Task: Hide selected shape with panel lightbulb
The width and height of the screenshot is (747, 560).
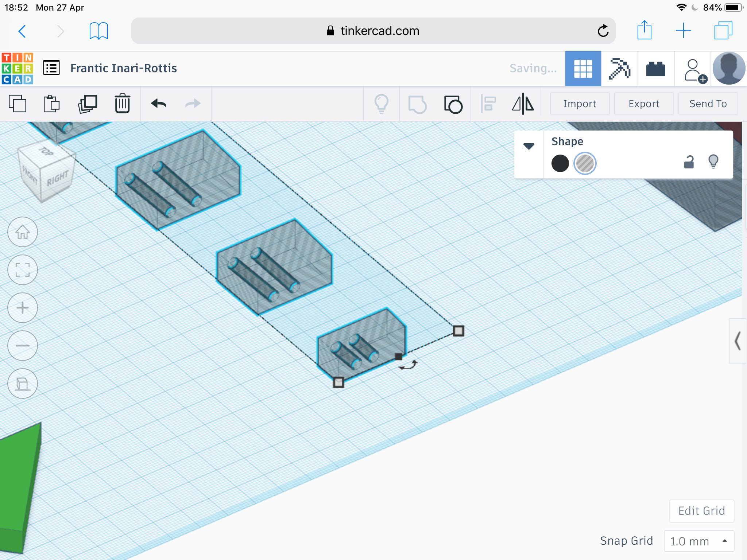Action: point(713,162)
